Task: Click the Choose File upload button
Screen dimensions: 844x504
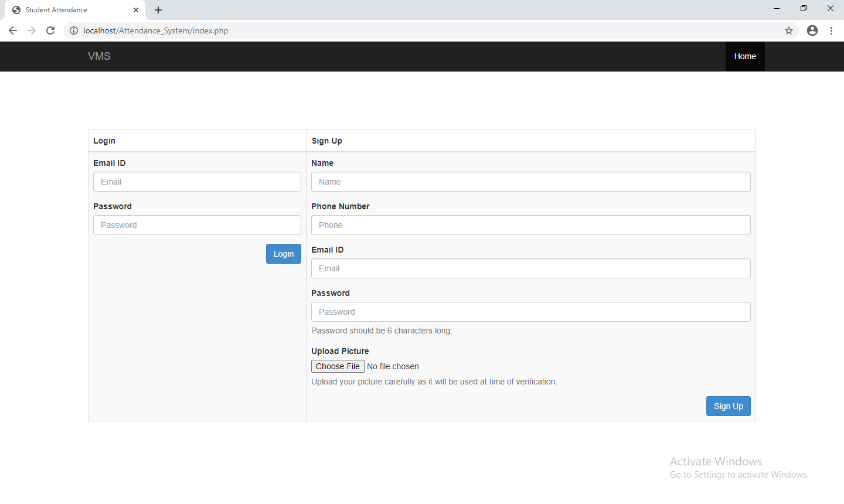Action: (x=338, y=366)
